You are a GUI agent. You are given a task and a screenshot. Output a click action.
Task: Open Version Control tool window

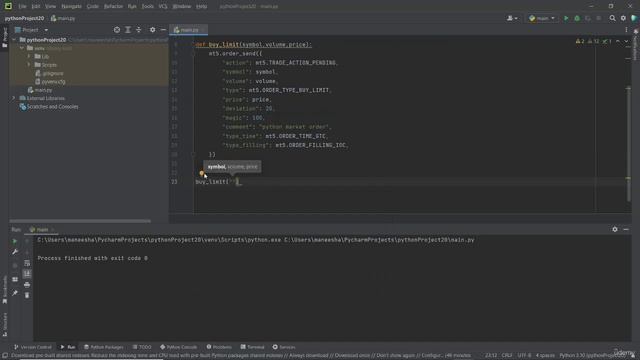(33, 347)
